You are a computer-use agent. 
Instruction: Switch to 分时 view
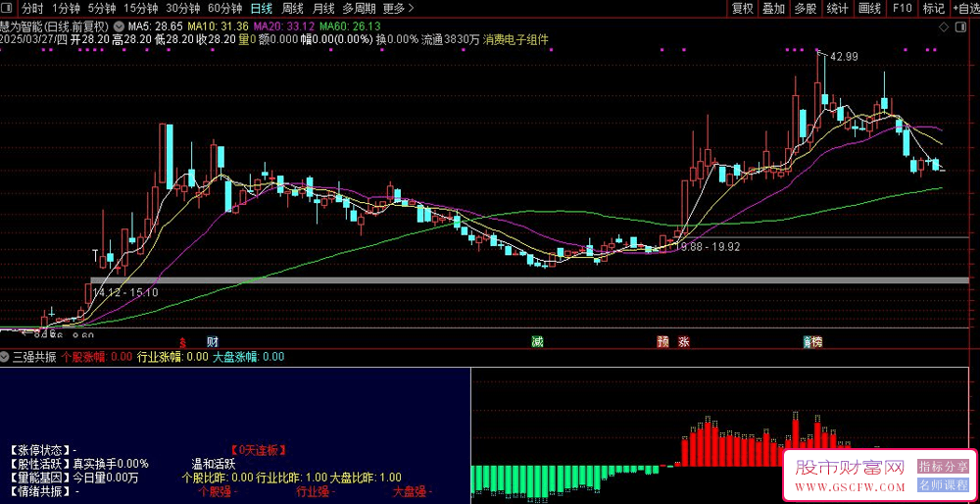pos(32,9)
